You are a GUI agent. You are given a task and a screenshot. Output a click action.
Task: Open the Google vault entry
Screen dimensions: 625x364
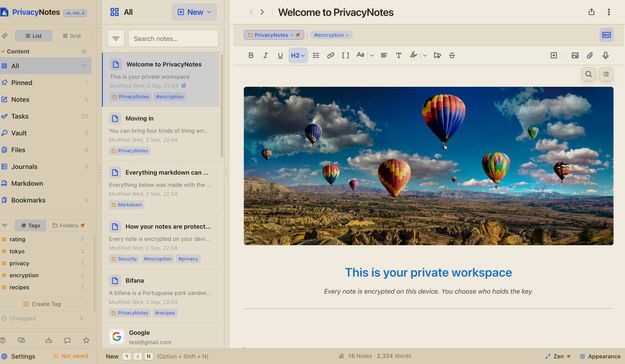[x=161, y=336]
